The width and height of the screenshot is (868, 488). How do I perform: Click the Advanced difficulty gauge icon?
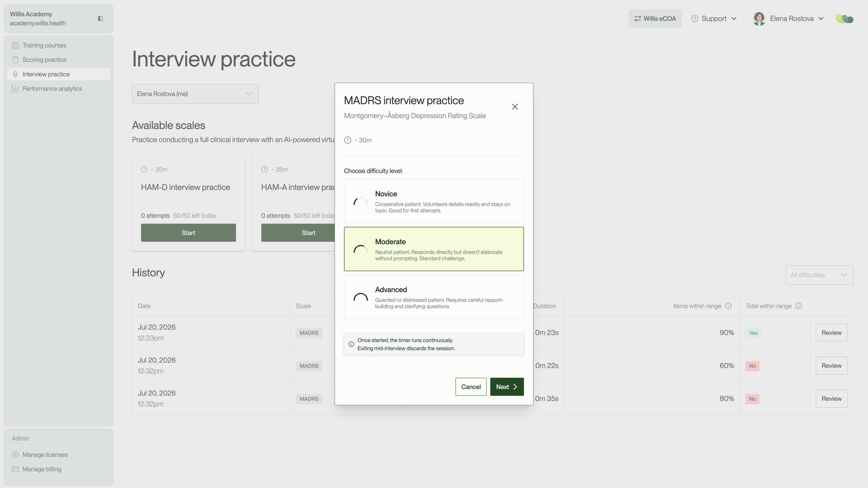(361, 297)
